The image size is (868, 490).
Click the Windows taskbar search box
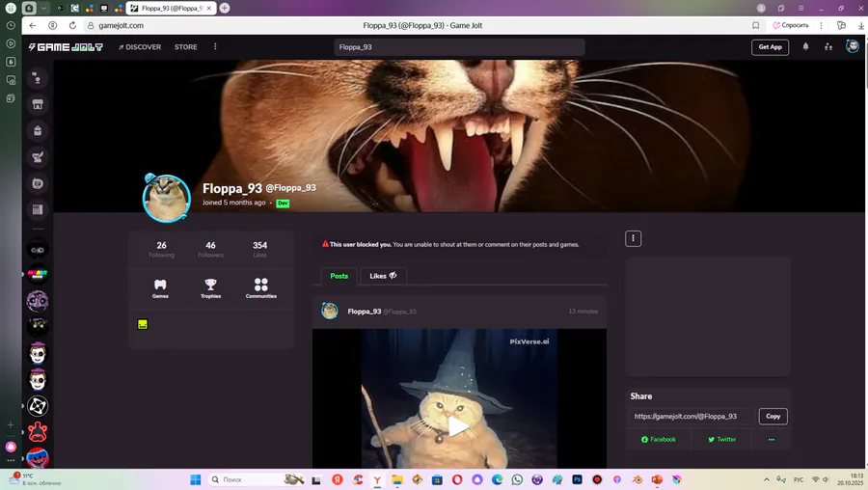point(256,479)
